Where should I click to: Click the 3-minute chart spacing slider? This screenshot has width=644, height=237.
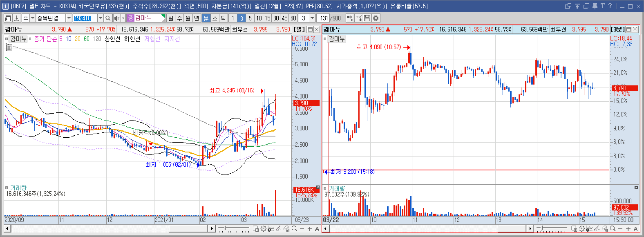(x=551, y=228)
